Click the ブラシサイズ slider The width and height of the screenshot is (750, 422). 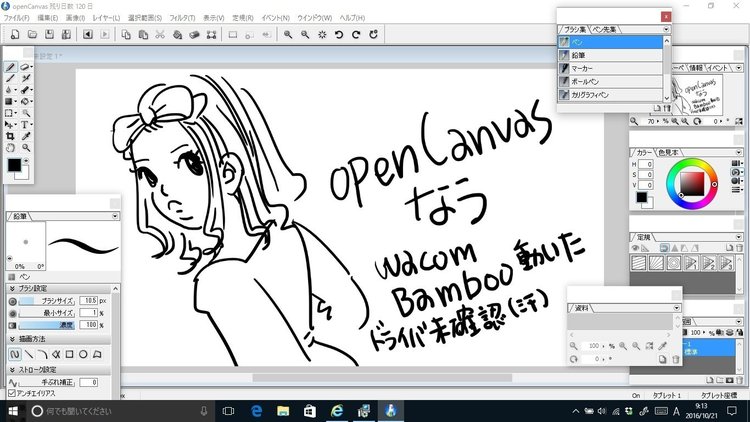(46, 301)
